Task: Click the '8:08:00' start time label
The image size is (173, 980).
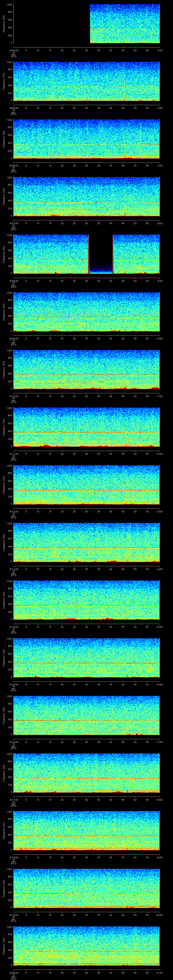Action: click(x=14, y=281)
